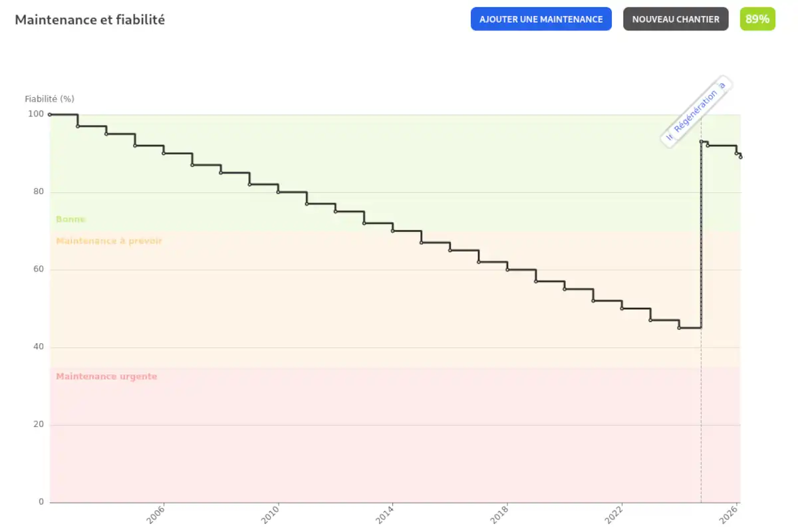Click the Maintenance et fiabilité heading
This screenshot has width=798, height=532.
[x=90, y=19]
